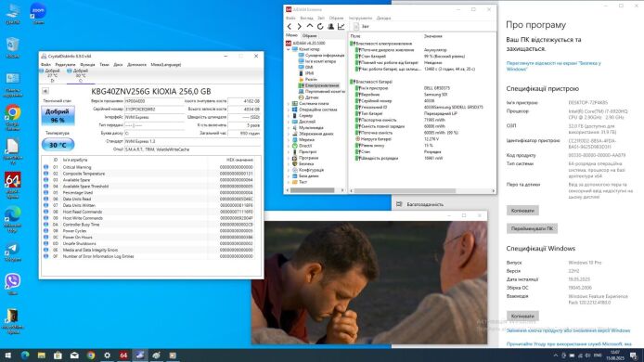
Task: Expand the Motherboard node in AIDA64 tree
Action: pos(289,104)
